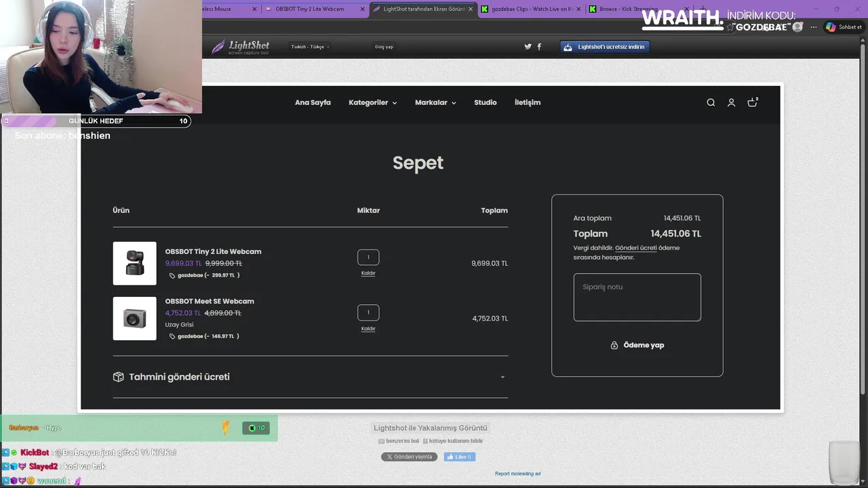
Task: Close the LightShot screenshot tab
Action: pos(471,9)
